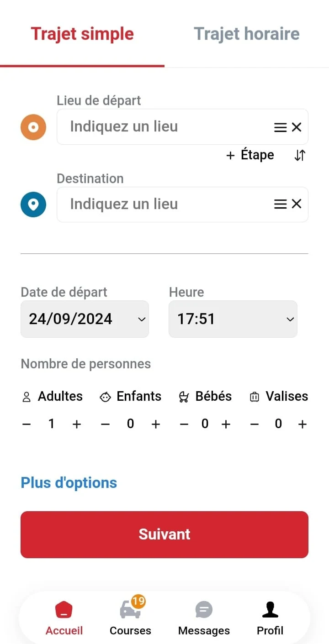Increase the number of Adultes

click(x=77, y=424)
